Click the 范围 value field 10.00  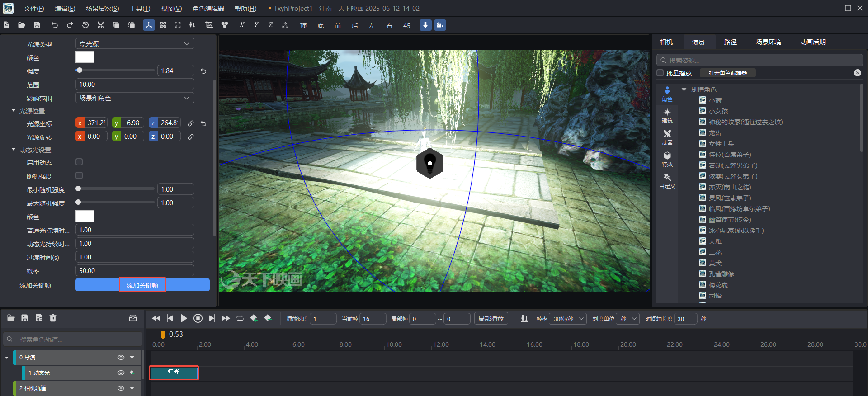click(x=135, y=85)
